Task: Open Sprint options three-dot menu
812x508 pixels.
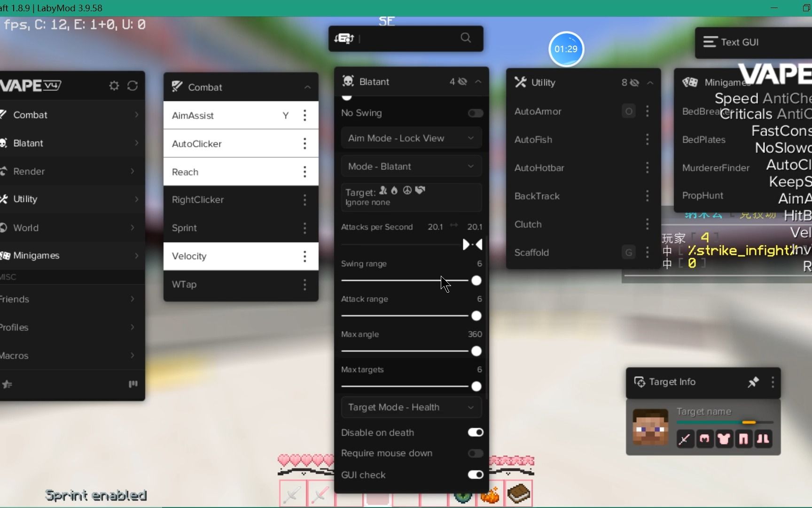Action: point(305,228)
